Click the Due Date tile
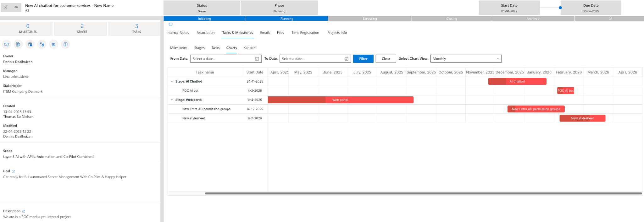This screenshot has width=644, height=222. (591, 8)
